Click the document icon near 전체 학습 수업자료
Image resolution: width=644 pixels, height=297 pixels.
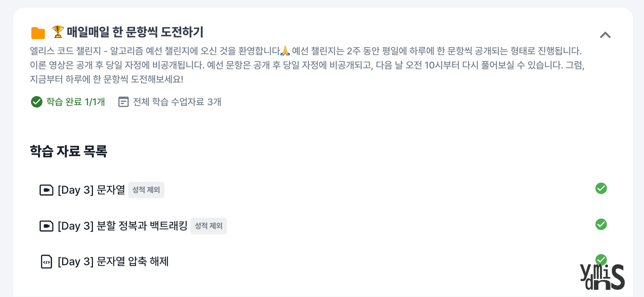(x=123, y=102)
